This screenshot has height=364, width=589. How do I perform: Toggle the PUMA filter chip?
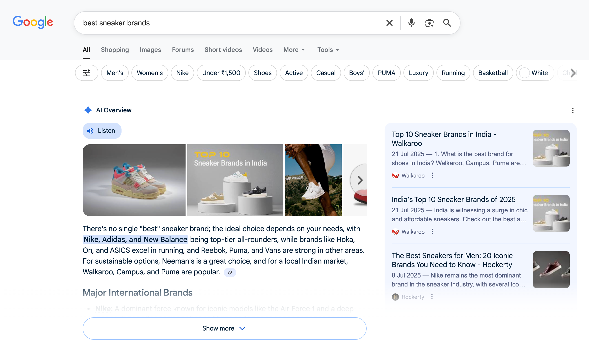[x=386, y=73]
